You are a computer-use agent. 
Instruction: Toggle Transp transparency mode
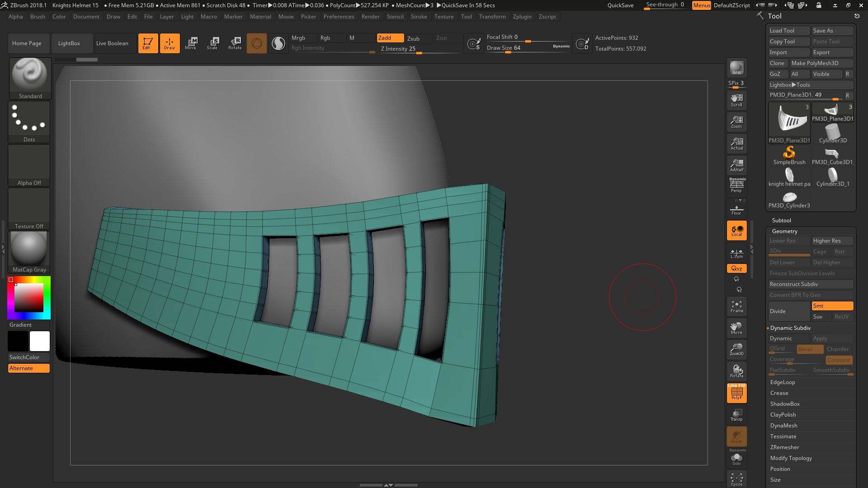coord(736,415)
